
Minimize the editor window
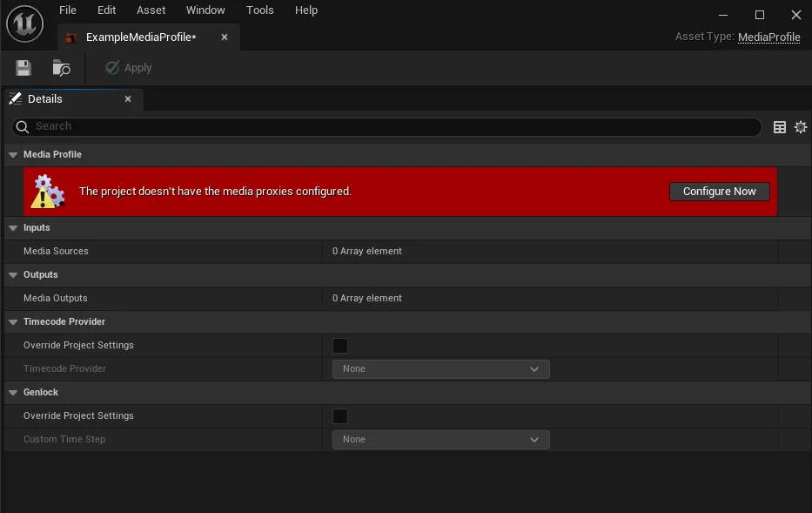tap(723, 15)
